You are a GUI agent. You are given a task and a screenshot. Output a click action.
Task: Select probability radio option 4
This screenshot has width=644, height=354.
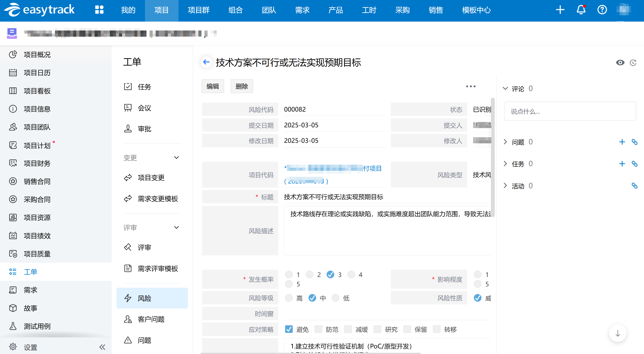pos(351,274)
